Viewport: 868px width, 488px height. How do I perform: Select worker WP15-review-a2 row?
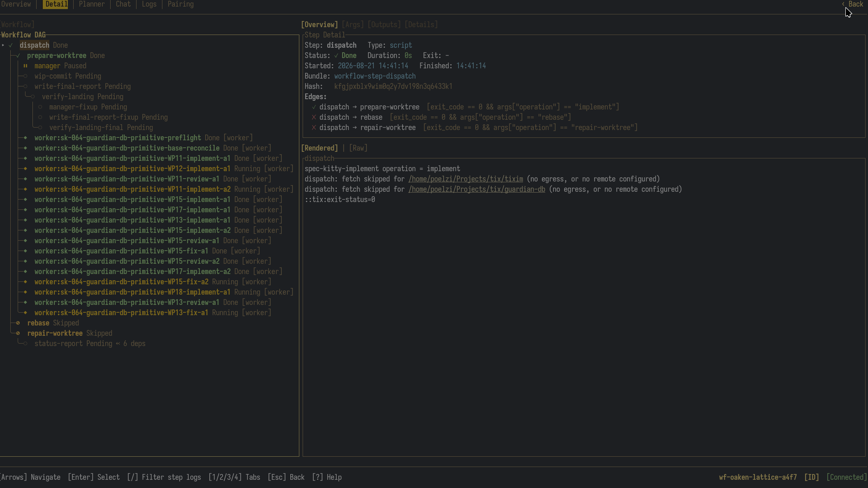click(x=153, y=261)
